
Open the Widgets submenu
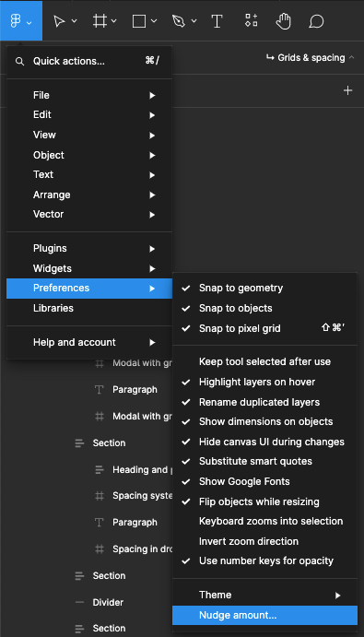click(x=89, y=268)
